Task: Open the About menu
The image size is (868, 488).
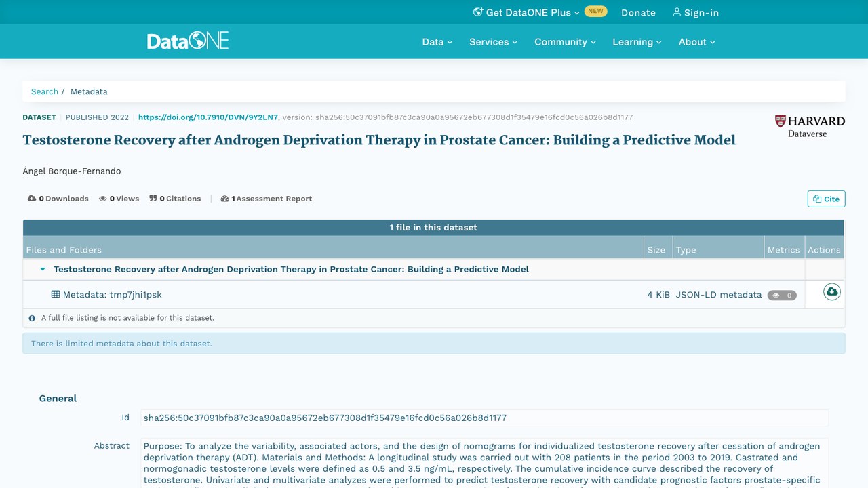Action: click(x=696, y=42)
